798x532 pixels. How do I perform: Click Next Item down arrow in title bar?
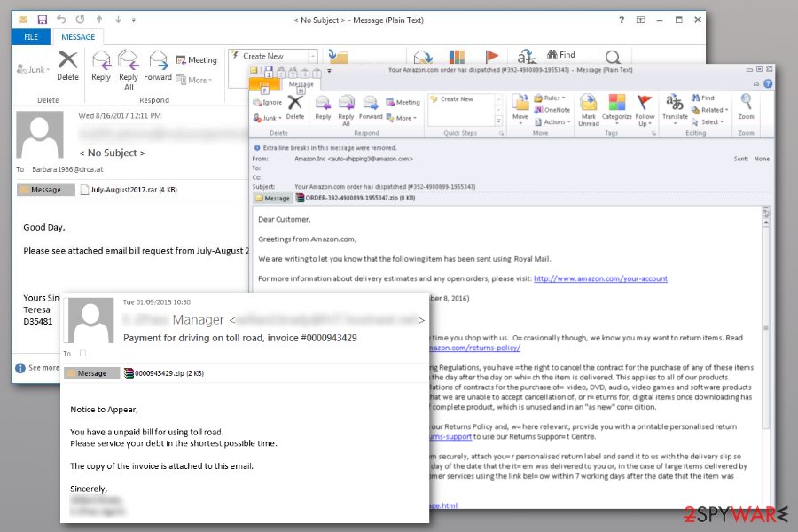(118, 20)
